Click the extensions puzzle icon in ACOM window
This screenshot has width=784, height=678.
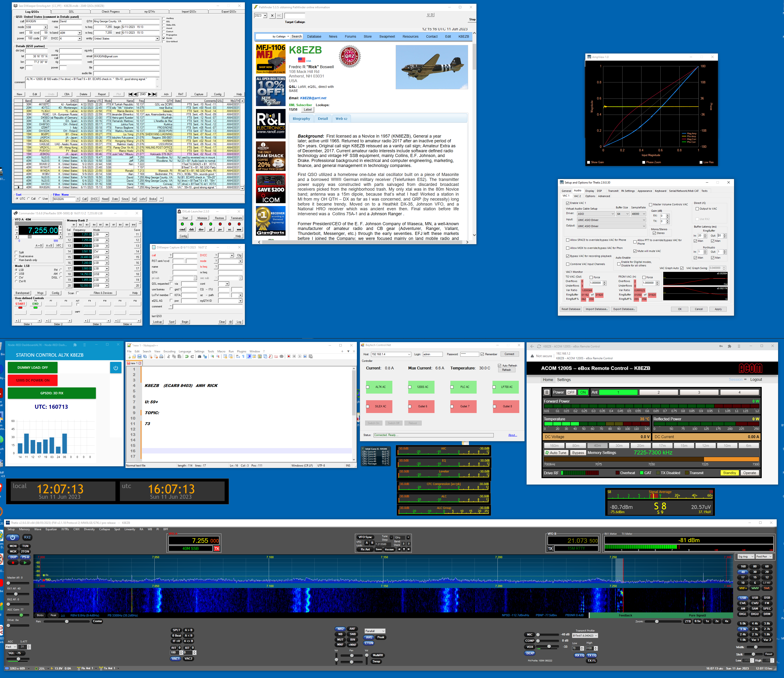tap(729, 346)
